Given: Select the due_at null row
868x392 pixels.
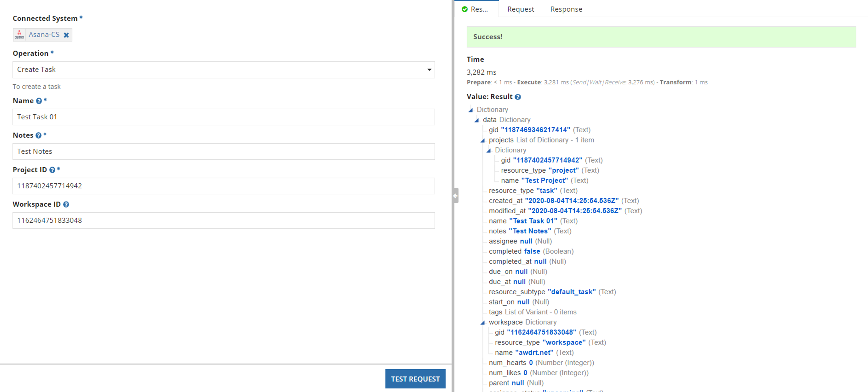Looking at the screenshot, I should (x=517, y=281).
